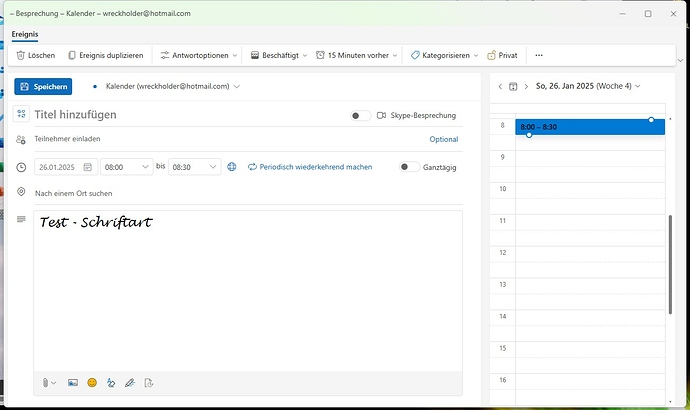Screen dimensions: 690x410
Task: Go to previous day in mini calendar
Action: pos(500,87)
